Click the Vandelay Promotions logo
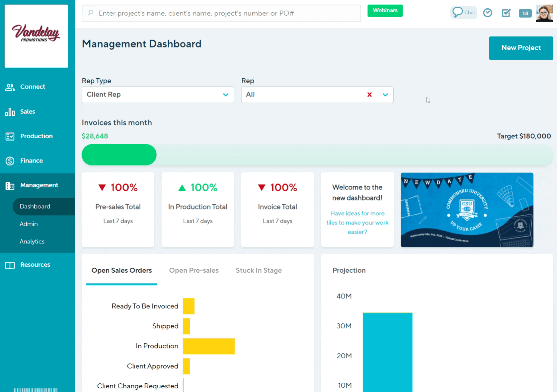Screen dimensions: 557x392 (x=36, y=34)
